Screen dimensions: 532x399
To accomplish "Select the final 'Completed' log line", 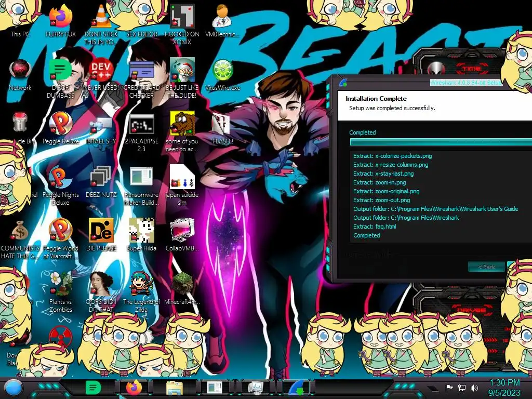I will point(366,235).
